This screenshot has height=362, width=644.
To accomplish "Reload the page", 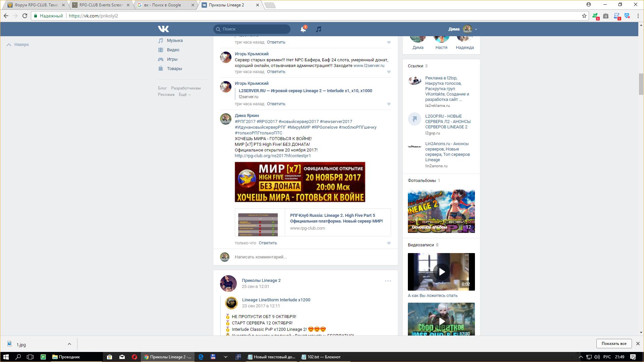I will coord(25,16).
